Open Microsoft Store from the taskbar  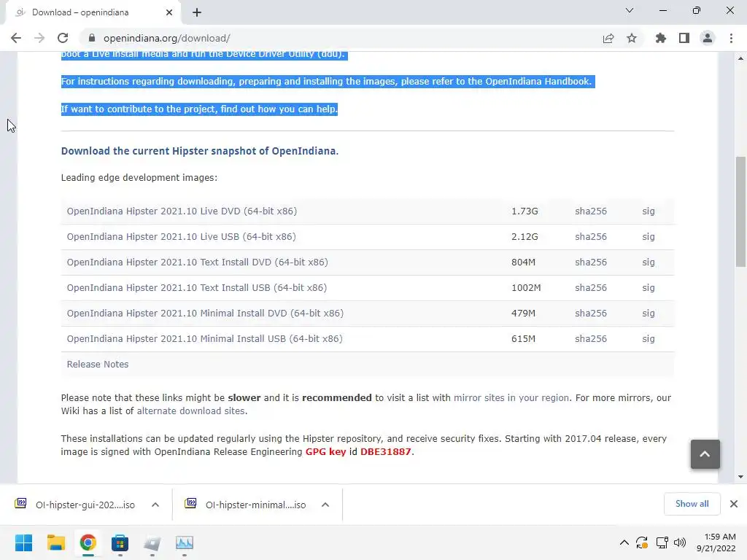coord(120,542)
